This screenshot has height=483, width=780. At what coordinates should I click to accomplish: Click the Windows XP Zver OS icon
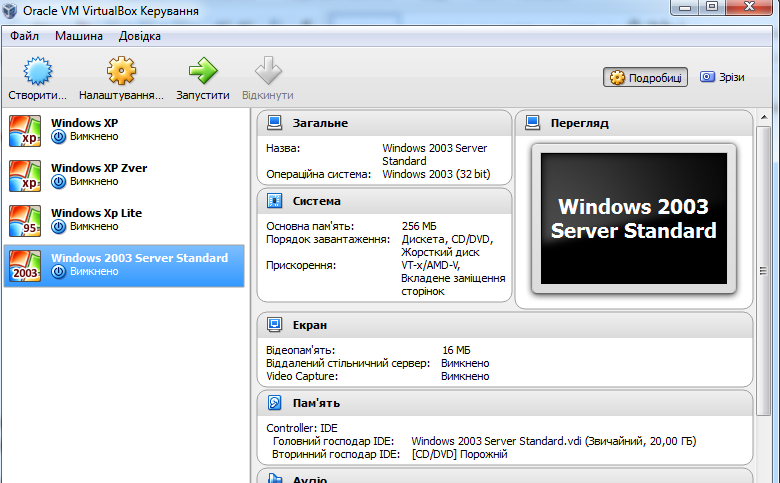click(25, 176)
